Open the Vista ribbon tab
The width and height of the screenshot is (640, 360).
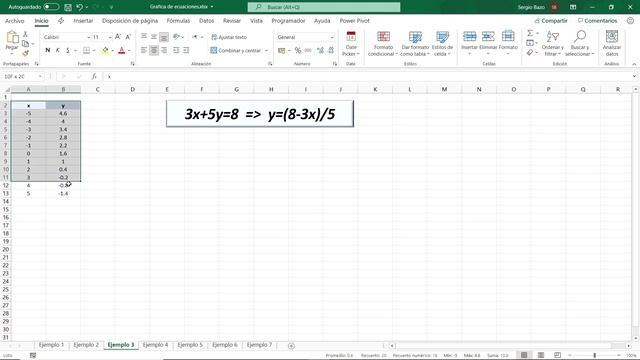[x=256, y=21]
